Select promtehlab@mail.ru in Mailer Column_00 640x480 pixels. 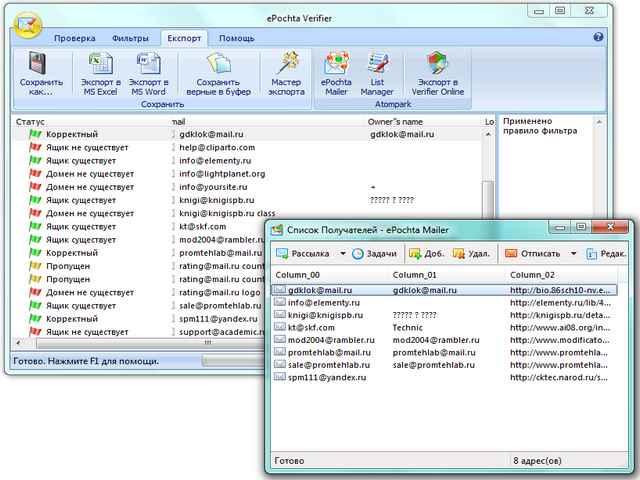[x=329, y=352]
